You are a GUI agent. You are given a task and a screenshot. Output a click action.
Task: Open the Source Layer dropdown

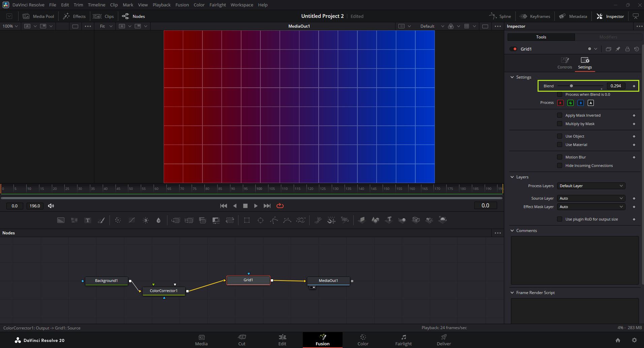pyautogui.click(x=591, y=198)
